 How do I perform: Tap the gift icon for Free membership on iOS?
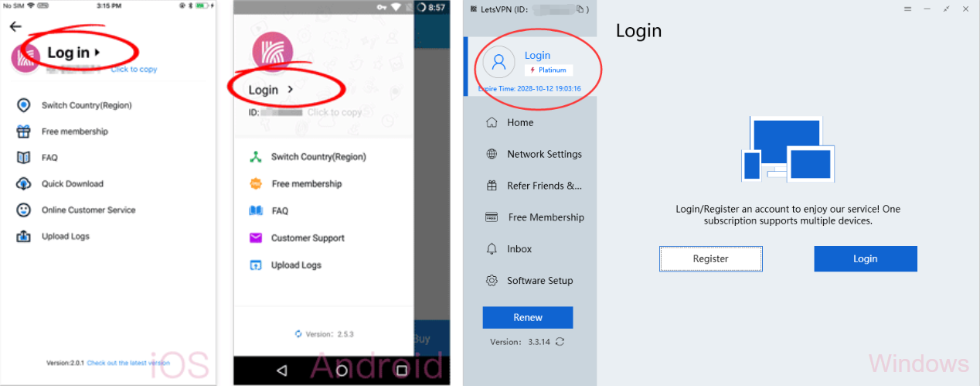pyautogui.click(x=24, y=132)
